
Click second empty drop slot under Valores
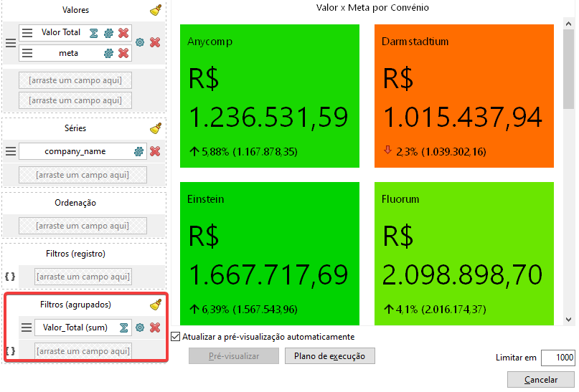click(75, 100)
